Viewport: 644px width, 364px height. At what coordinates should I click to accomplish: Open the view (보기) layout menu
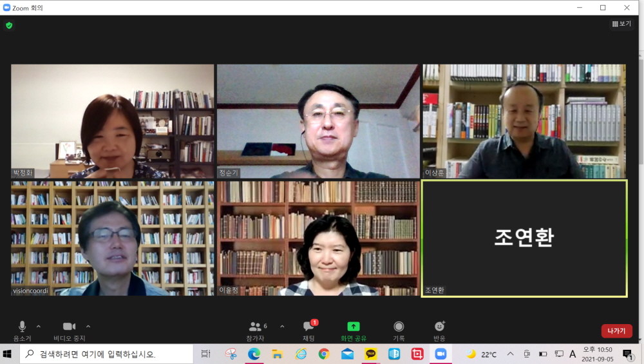click(621, 24)
